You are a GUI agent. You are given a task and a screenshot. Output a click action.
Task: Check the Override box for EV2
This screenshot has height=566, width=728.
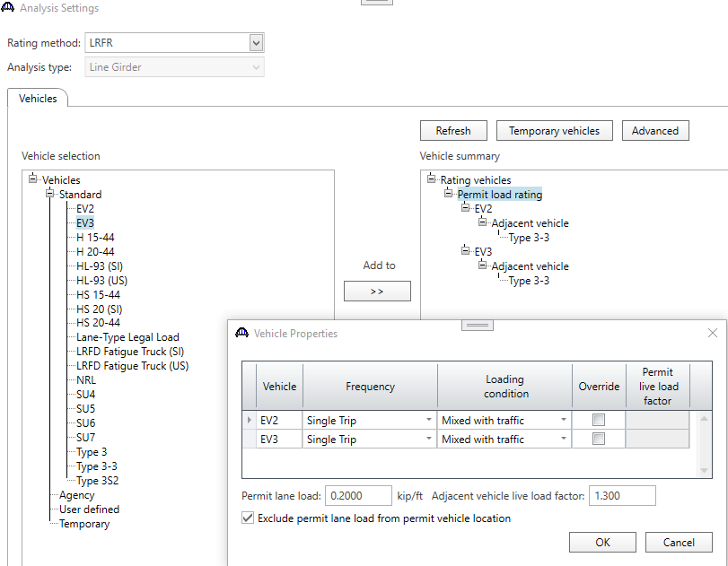coord(599,421)
